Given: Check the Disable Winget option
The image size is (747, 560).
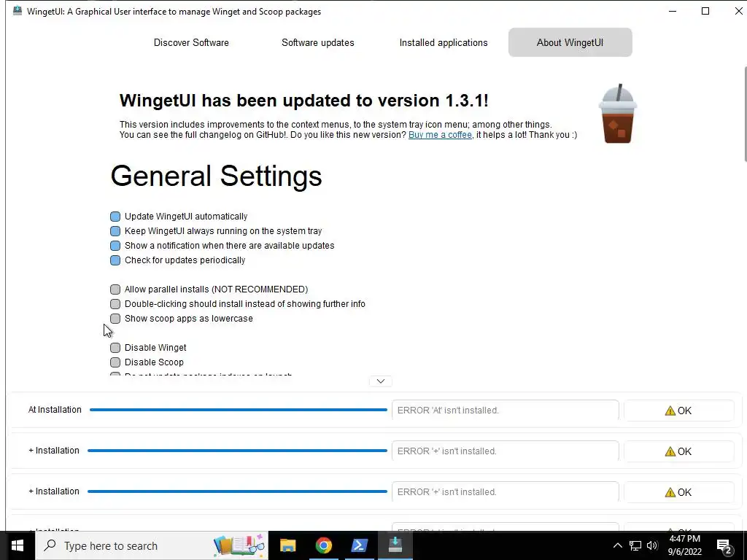Looking at the screenshot, I should coord(115,348).
